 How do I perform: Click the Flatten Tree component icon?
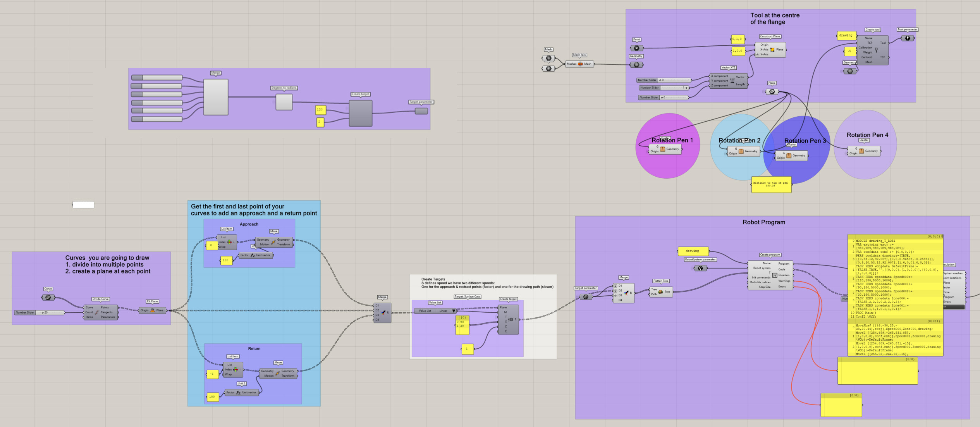point(660,292)
